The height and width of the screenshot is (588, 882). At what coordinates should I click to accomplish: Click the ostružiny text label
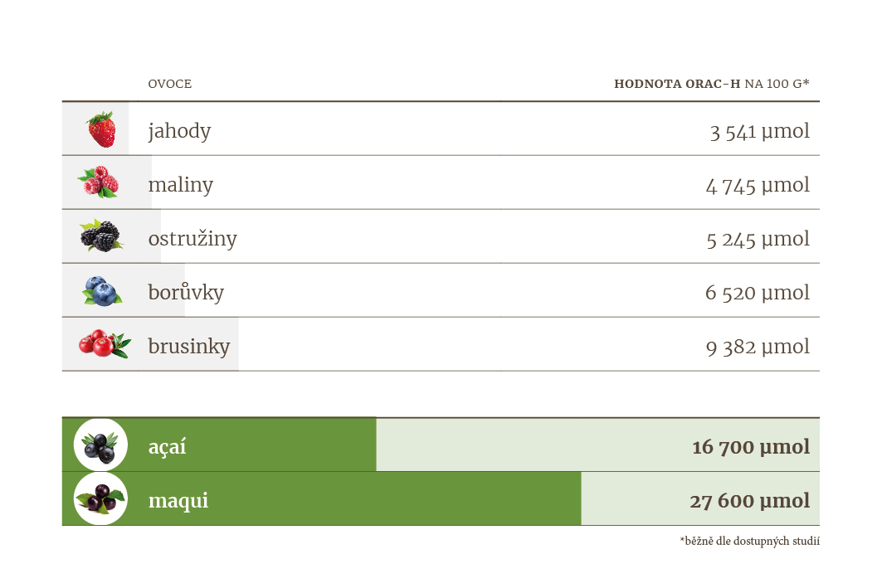[x=192, y=238]
